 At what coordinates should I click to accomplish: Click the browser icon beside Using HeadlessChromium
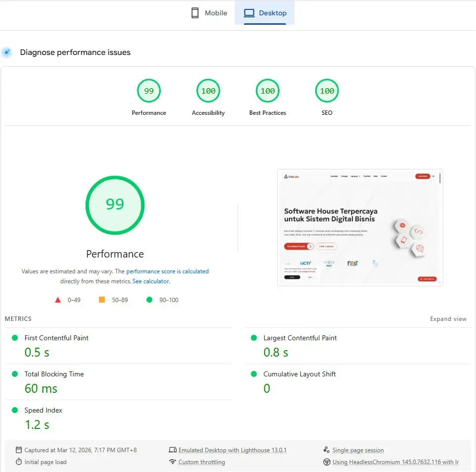coord(327,462)
